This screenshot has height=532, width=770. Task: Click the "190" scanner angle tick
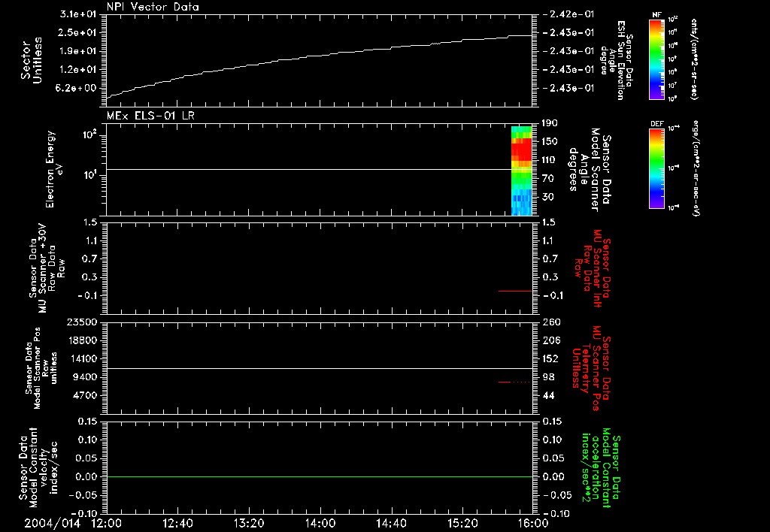[550, 122]
